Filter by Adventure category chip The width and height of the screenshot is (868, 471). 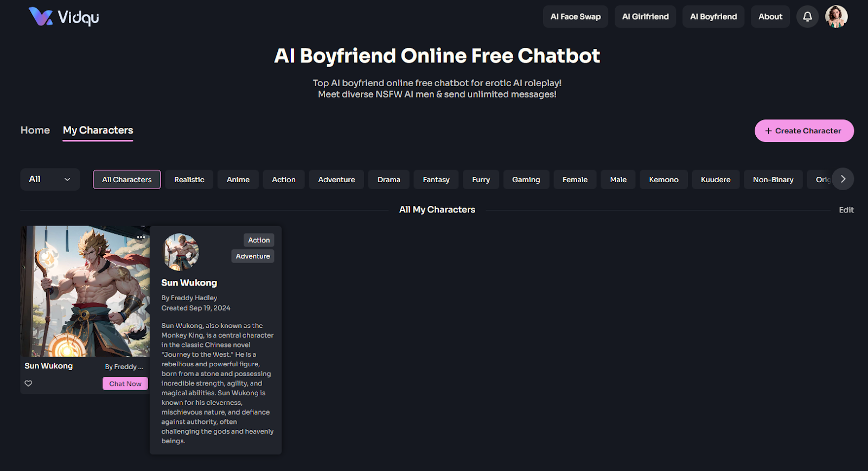336,179
